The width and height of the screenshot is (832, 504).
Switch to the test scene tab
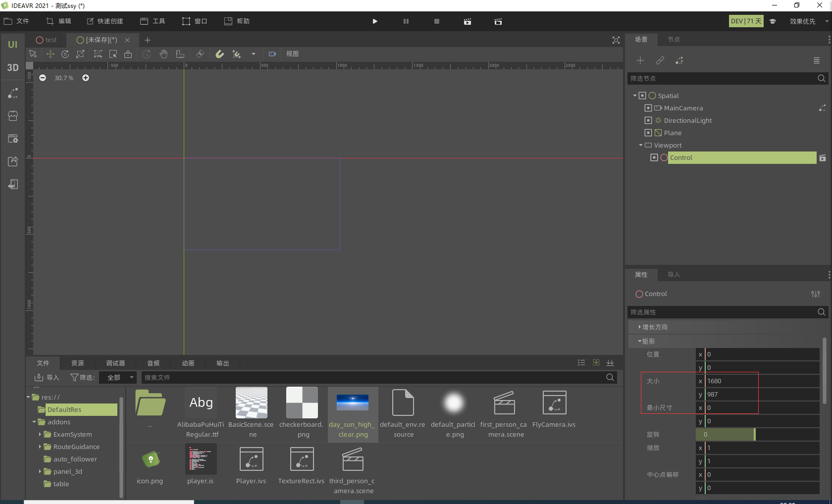47,40
